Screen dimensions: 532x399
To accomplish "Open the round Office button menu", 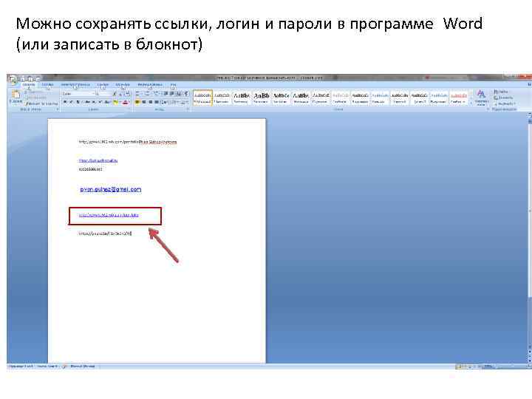I will (13, 80).
